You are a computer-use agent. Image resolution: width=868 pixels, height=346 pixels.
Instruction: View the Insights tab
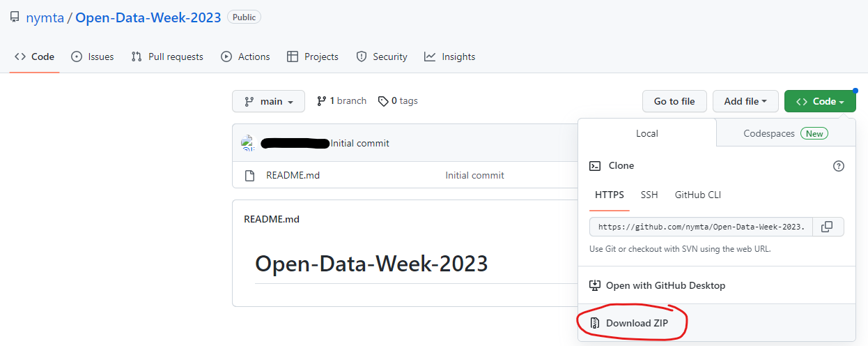pos(450,57)
